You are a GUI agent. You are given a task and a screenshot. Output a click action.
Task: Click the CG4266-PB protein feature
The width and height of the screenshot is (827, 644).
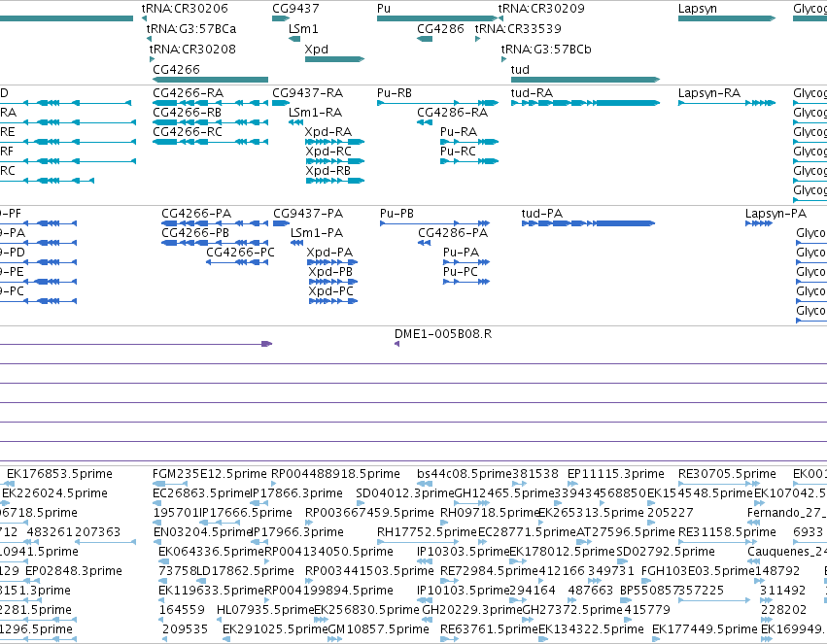tap(215, 243)
